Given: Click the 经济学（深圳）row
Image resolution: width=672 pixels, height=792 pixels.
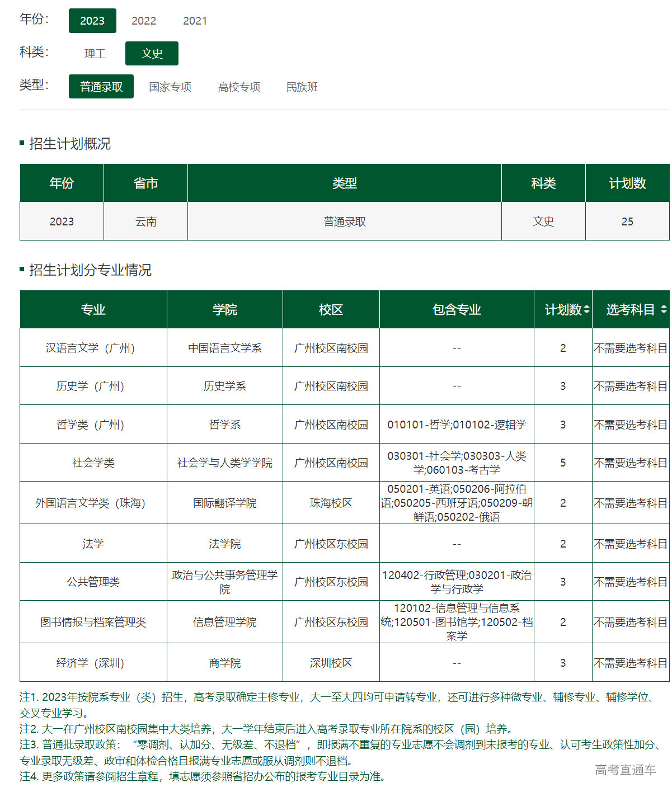Looking at the screenshot, I should coord(93,662).
